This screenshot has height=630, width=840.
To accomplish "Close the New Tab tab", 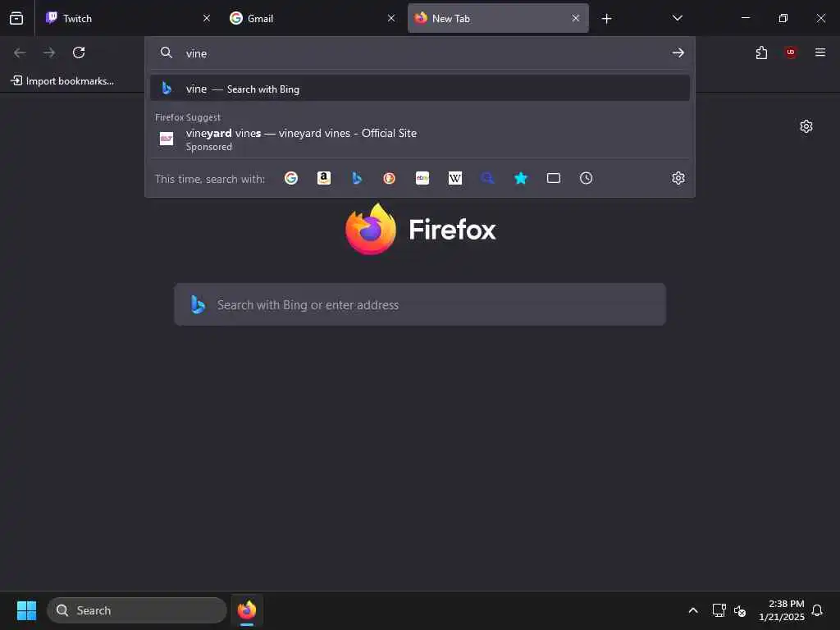I will coord(576,18).
